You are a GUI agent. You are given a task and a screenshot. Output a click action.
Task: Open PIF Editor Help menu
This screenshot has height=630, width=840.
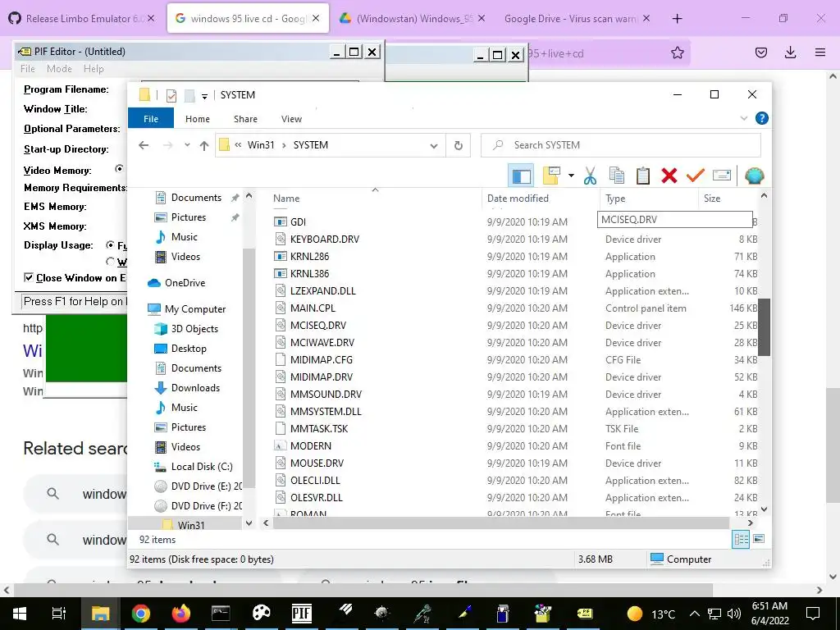coord(94,69)
